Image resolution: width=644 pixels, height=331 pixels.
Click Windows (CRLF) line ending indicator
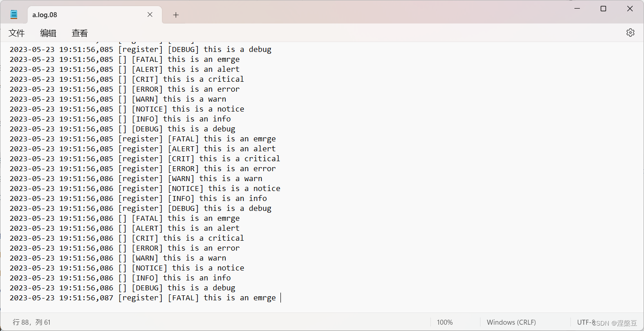(511, 322)
